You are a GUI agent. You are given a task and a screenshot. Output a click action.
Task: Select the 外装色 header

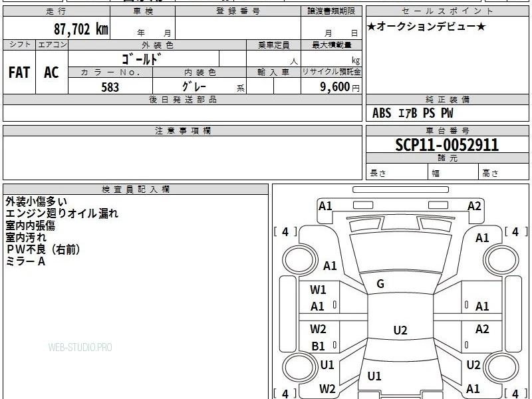pos(158,45)
